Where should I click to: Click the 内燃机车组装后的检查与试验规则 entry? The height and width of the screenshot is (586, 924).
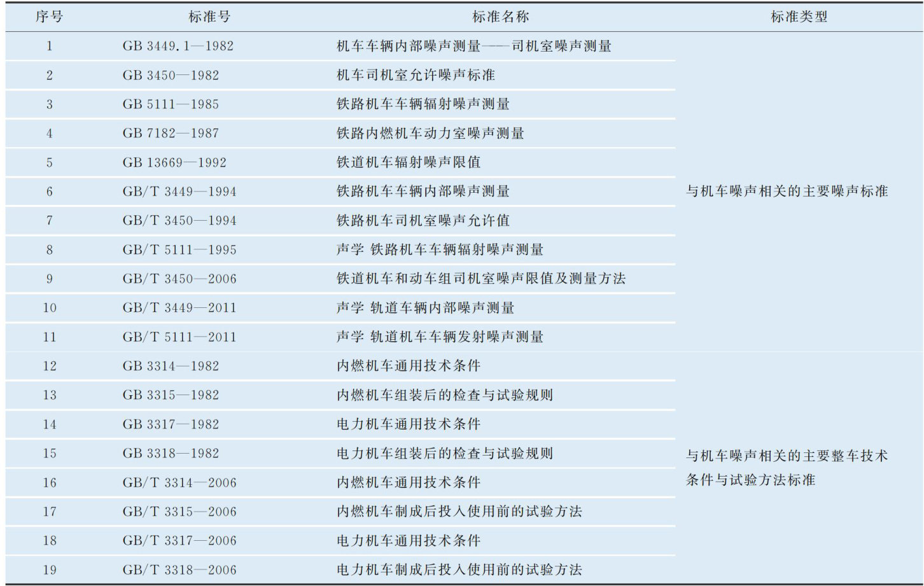pyautogui.click(x=445, y=395)
